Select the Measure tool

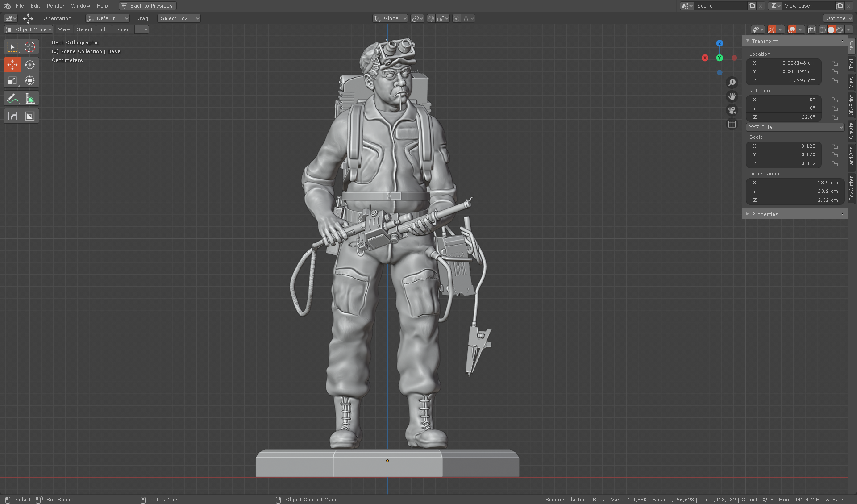pyautogui.click(x=30, y=98)
